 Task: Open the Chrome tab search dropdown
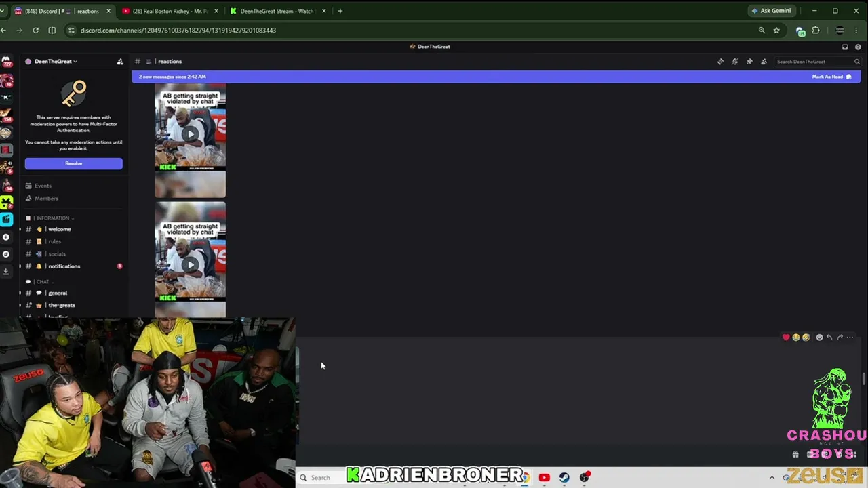pos(3,11)
